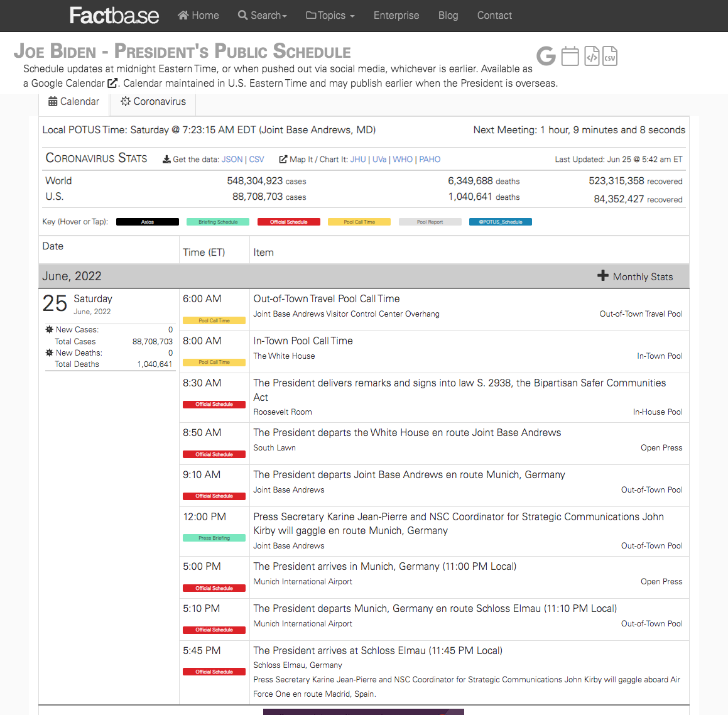
Task: Click Official Schedule tag at 9:10 AM
Action: (214, 496)
